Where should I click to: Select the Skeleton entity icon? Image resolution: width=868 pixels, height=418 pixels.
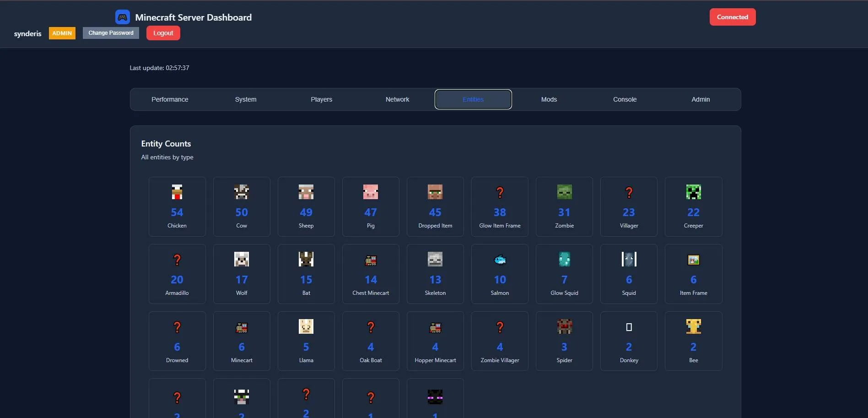(x=435, y=259)
